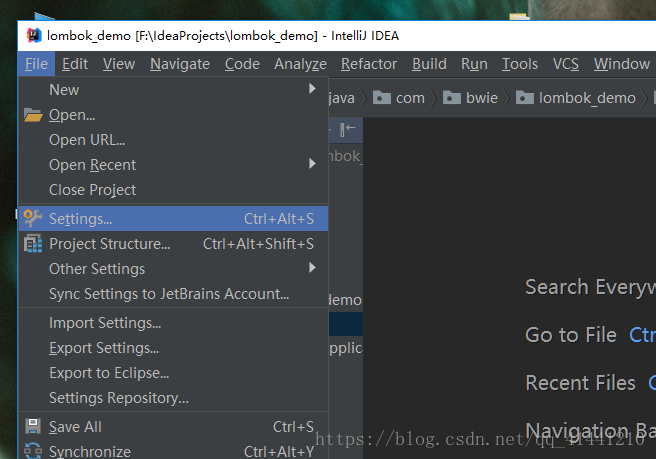Expand the New submenu
The height and width of the screenshot is (459, 656).
point(173,90)
